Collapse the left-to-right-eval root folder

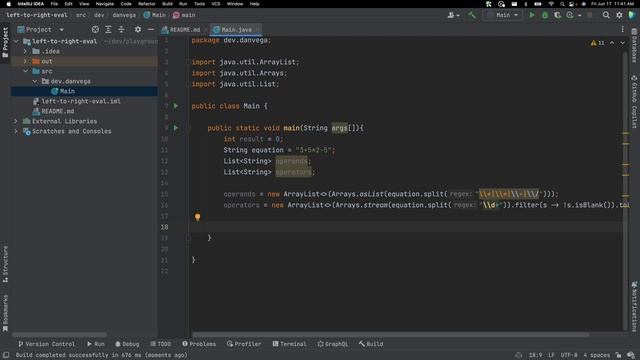[16, 41]
